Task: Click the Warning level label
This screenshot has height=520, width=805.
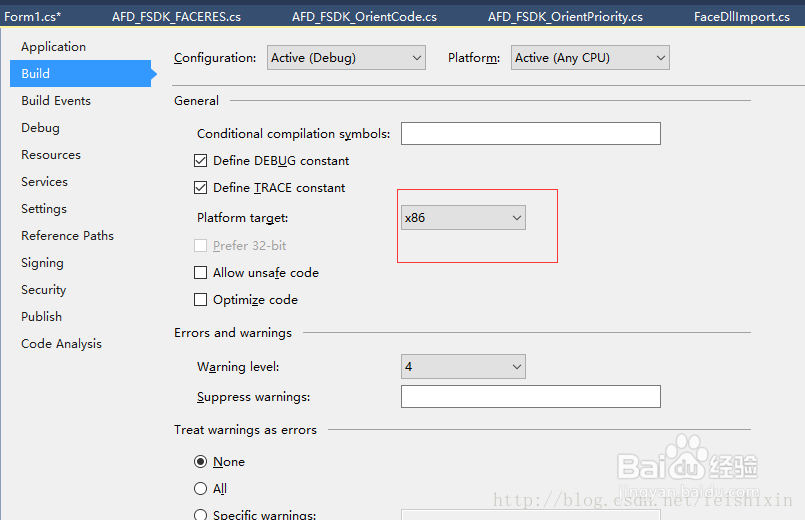Action: pyautogui.click(x=238, y=367)
